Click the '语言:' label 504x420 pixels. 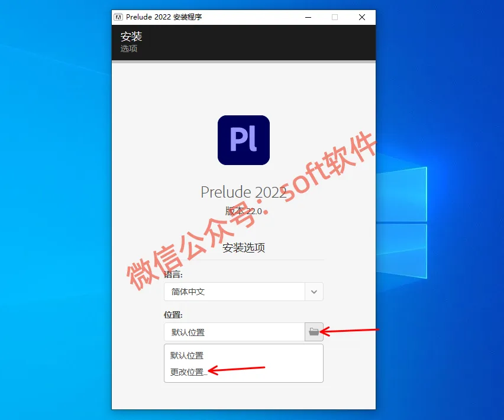pyautogui.click(x=173, y=274)
